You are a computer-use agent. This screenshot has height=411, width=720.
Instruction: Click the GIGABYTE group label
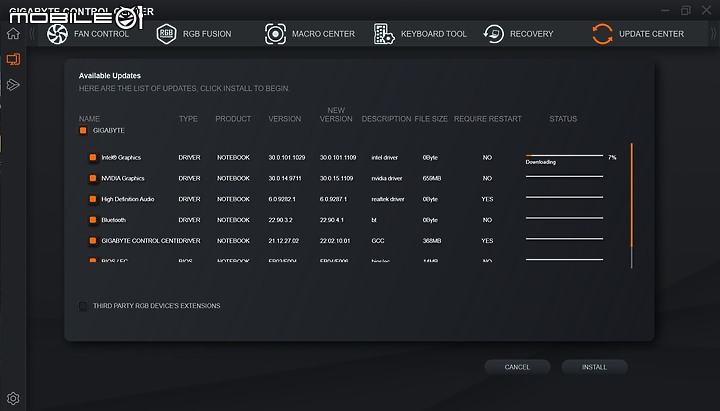click(x=109, y=130)
